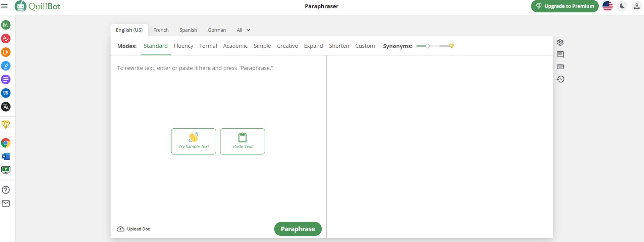The image size is (644, 242).
Task: Expand the All languages dropdown
Action: tap(244, 30)
